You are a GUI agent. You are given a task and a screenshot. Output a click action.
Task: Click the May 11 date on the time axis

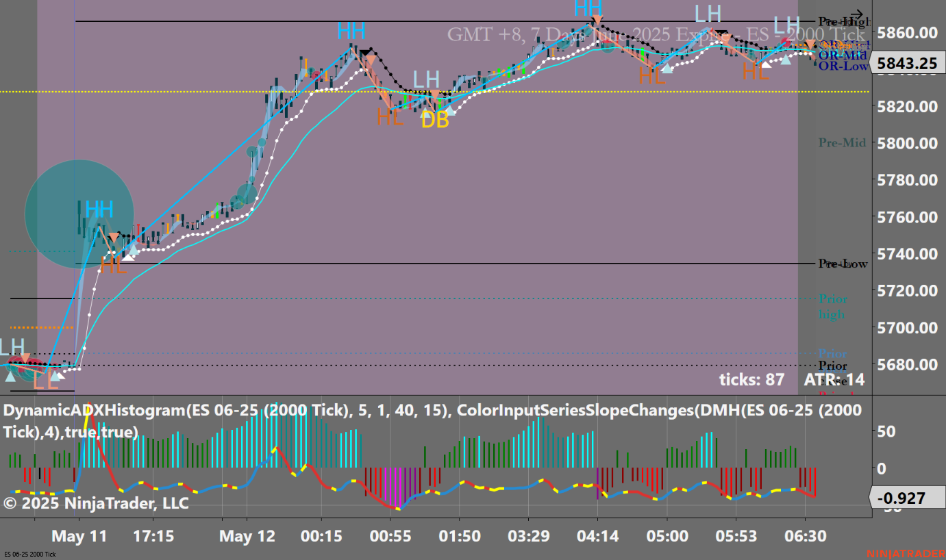(79, 535)
